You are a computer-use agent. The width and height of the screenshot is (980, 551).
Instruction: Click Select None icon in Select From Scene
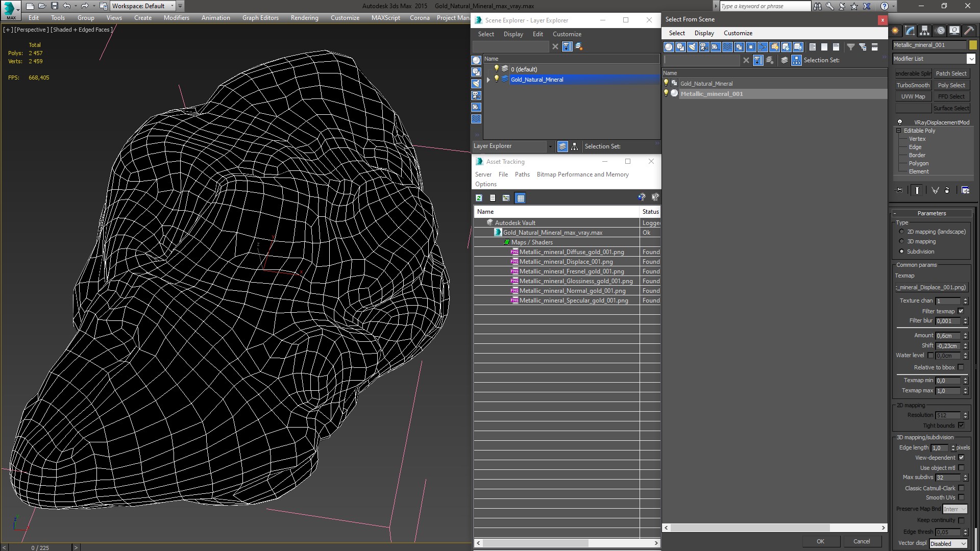point(824,47)
